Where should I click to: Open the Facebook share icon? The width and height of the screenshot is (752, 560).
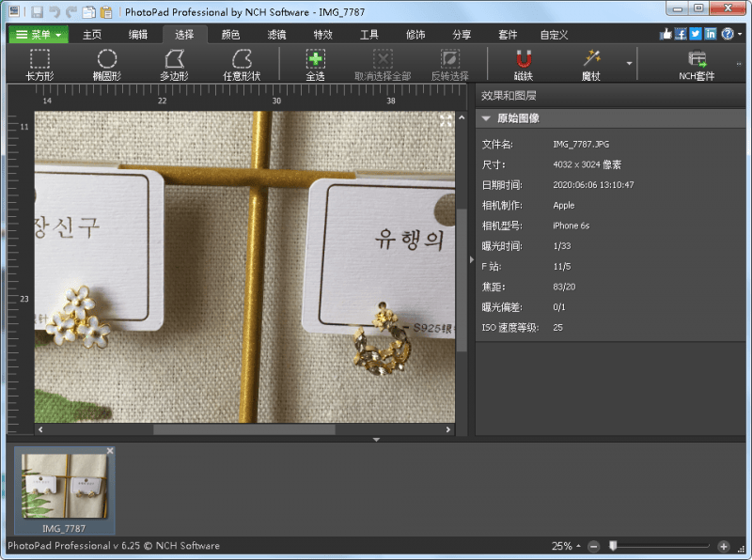pos(680,32)
